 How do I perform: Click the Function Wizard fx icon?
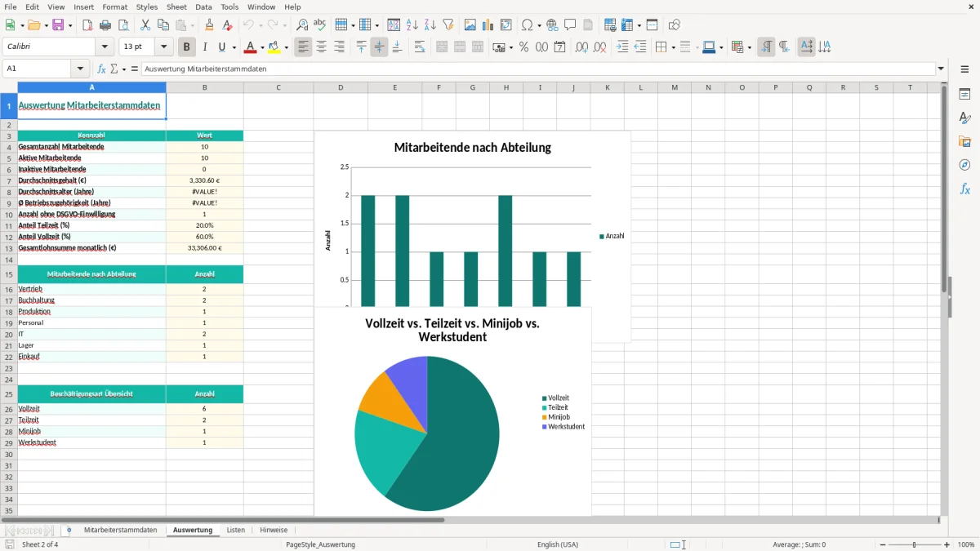pos(101,69)
